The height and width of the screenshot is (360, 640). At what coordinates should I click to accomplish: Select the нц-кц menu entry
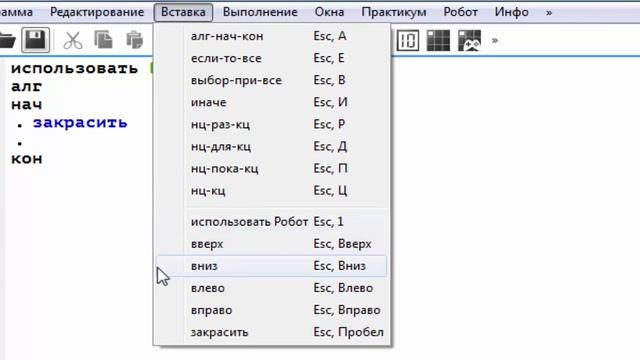tap(271, 191)
